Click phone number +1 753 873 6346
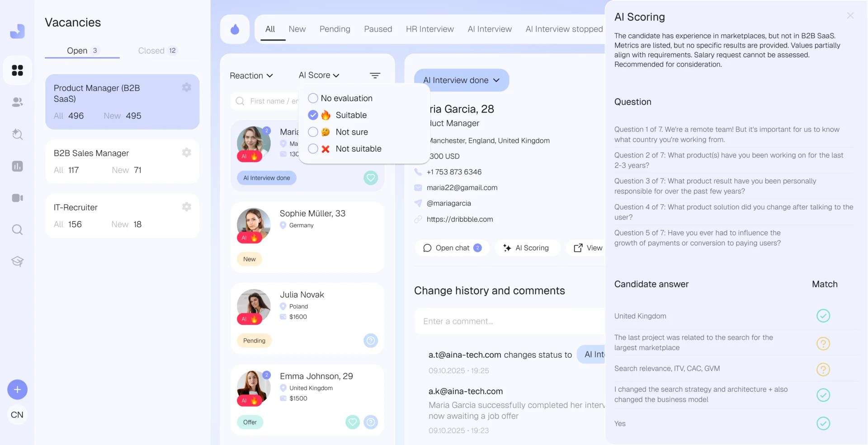 click(x=454, y=172)
